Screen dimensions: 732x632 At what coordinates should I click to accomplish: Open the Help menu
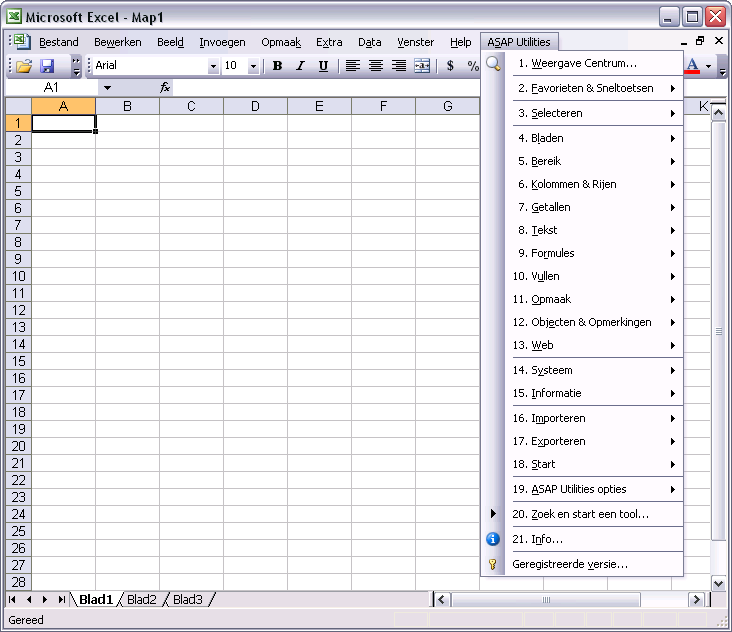[x=461, y=42]
